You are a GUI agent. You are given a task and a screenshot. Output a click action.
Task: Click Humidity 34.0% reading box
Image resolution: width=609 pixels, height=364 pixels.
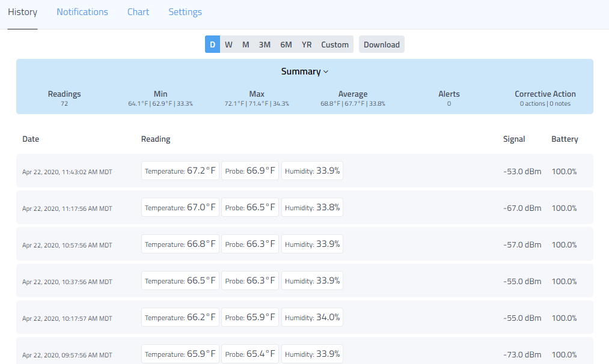(x=312, y=317)
